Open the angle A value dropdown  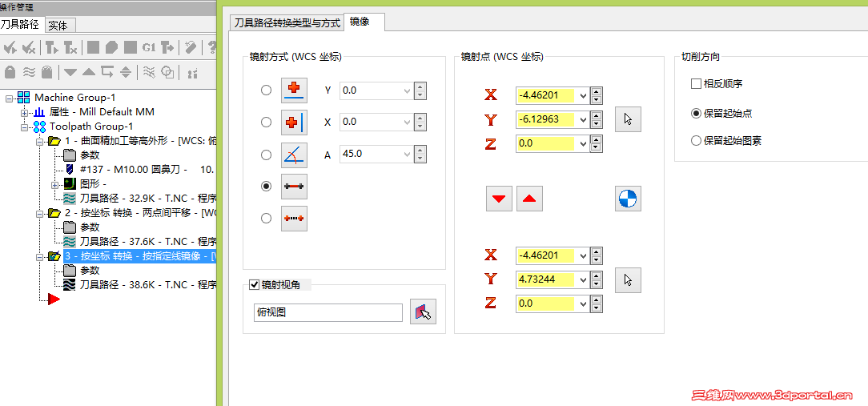tap(407, 155)
